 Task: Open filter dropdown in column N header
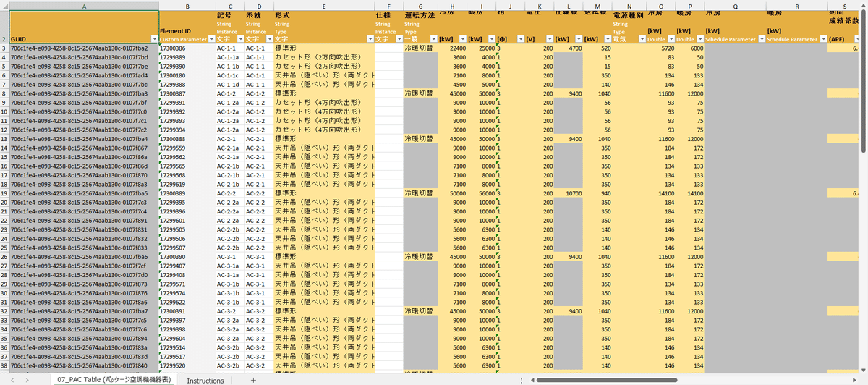[x=642, y=39]
